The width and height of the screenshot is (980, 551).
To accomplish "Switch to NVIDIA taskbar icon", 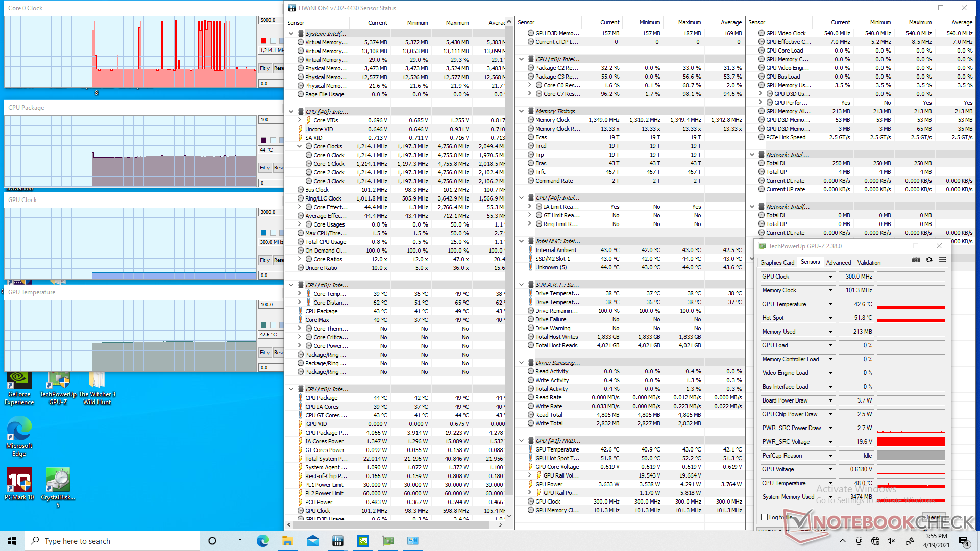I will (x=363, y=541).
